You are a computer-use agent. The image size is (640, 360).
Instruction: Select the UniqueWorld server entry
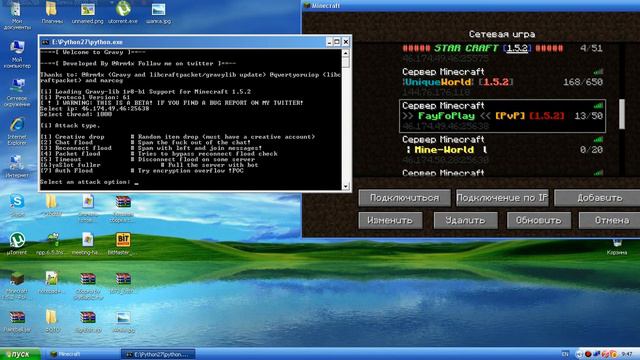pyautogui.click(x=502, y=82)
